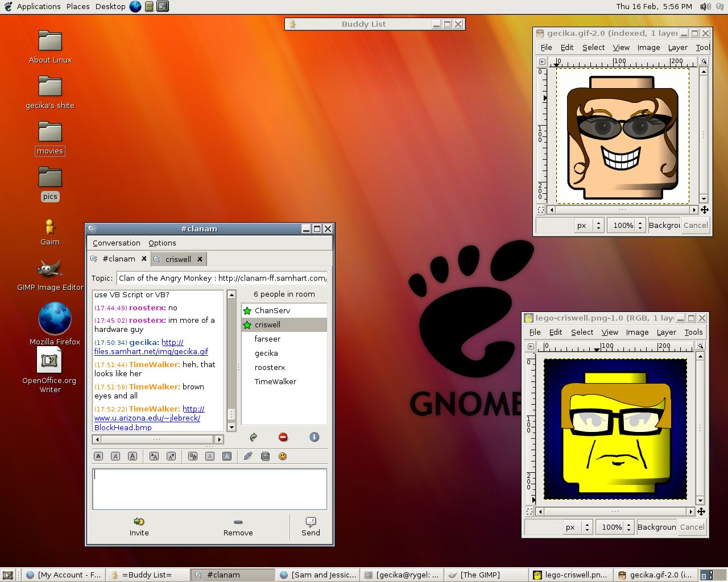Screen dimensions: 728x582
Task: Click chat history vertical scroll up arrow
Action: pos(231,294)
